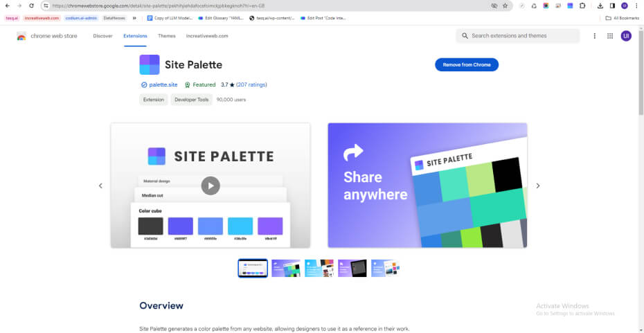Open the Web Store account avatar
The width and height of the screenshot is (644, 333).
click(x=626, y=36)
